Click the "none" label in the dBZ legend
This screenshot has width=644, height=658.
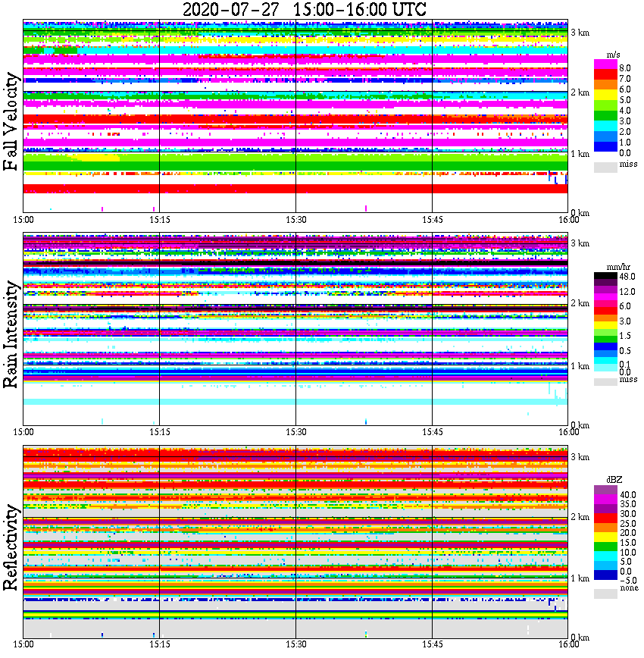(629, 587)
